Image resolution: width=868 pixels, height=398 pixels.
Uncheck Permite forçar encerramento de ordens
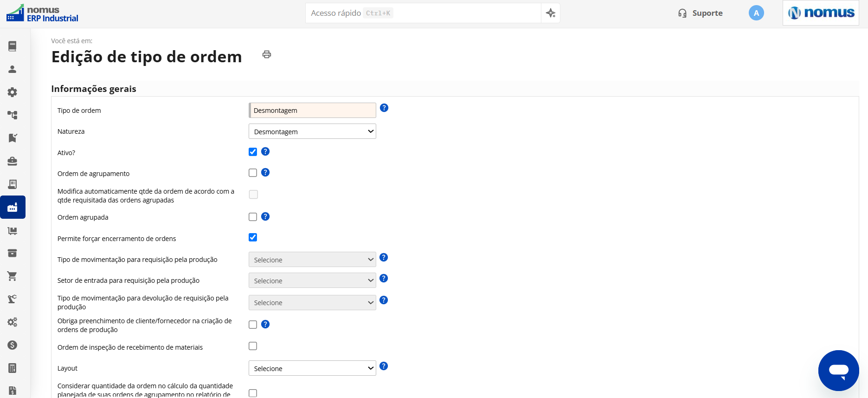click(253, 237)
